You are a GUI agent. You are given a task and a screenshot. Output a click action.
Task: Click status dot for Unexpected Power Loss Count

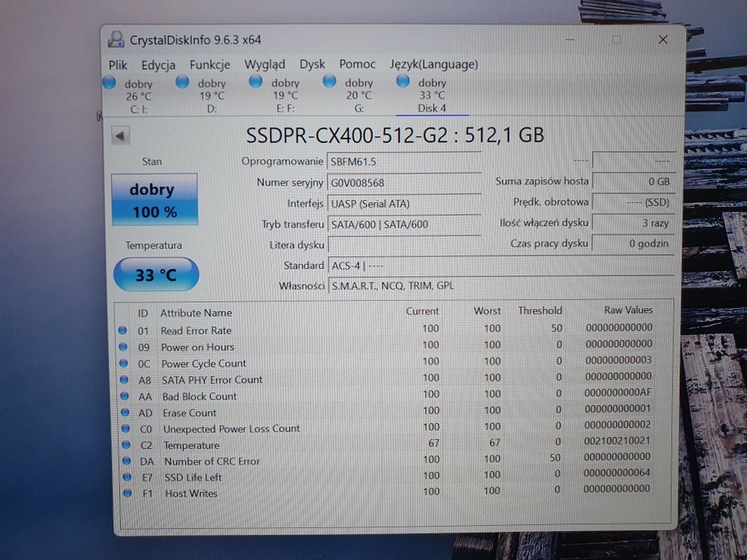(x=125, y=428)
